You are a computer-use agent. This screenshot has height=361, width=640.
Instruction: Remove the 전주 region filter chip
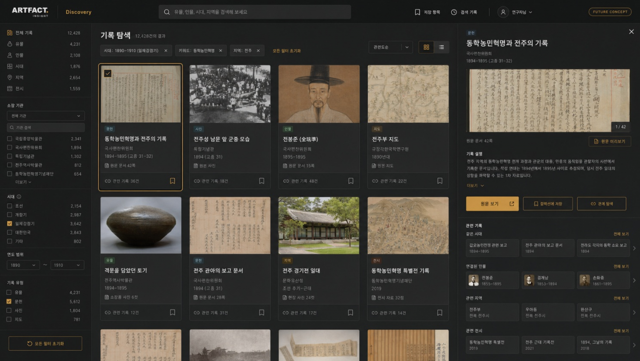click(x=258, y=51)
